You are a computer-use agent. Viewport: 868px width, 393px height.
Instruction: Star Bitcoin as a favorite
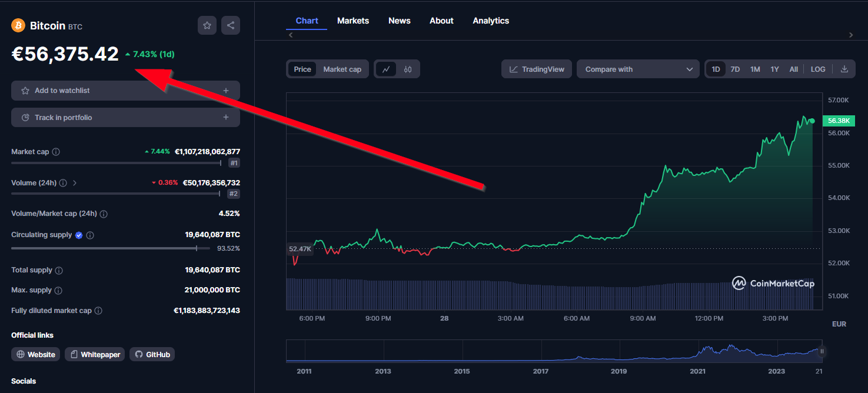coord(207,25)
